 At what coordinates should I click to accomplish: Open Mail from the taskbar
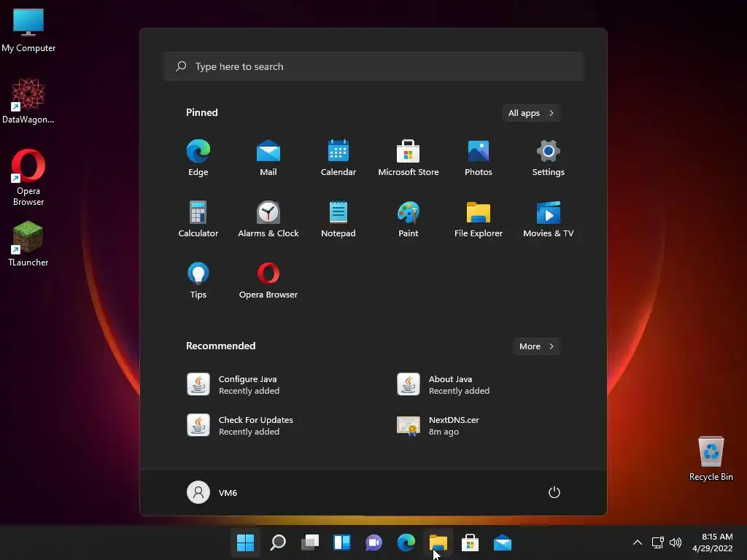(503, 542)
